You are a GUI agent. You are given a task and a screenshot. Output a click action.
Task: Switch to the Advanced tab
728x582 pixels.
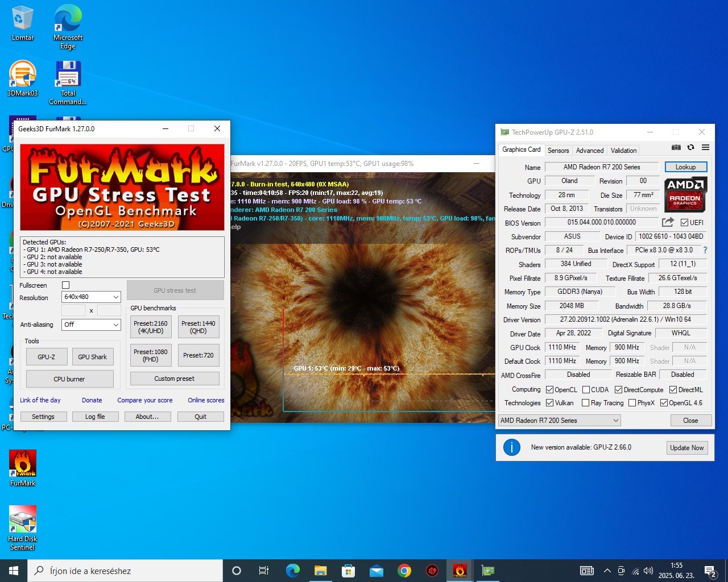click(x=590, y=151)
